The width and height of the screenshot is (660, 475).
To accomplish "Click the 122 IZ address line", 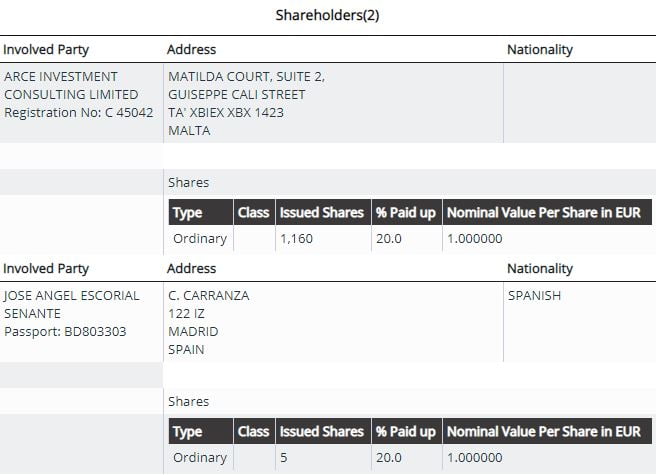I will click(x=187, y=314).
